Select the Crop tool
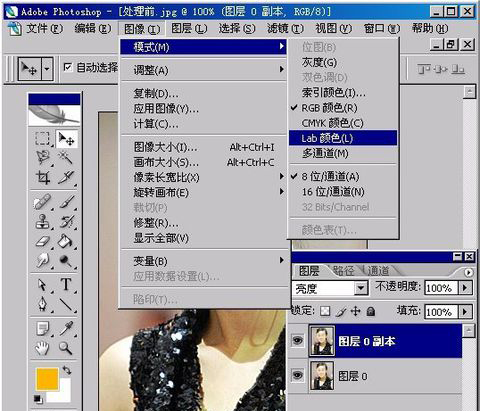 point(43,177)
